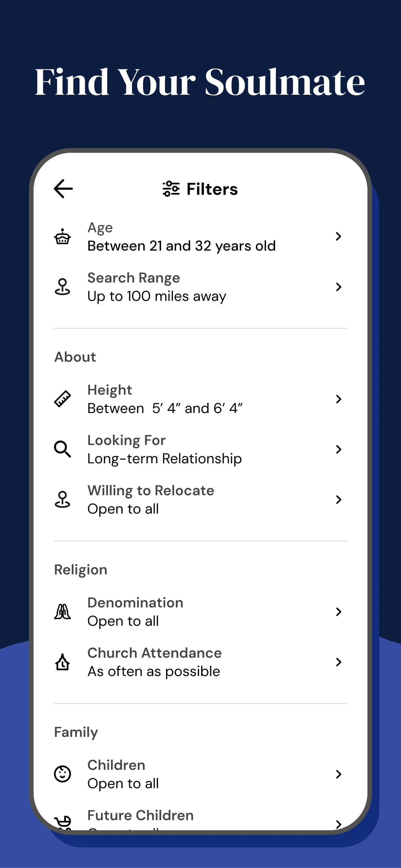
Task: Click the filters sliders icon
Action: click(x=171, y=189)
